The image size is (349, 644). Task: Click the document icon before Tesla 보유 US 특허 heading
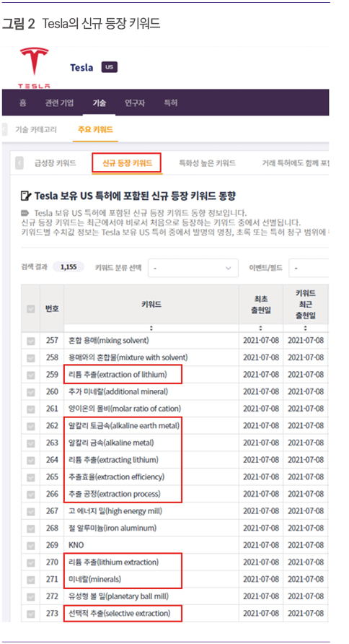point(26,196)
